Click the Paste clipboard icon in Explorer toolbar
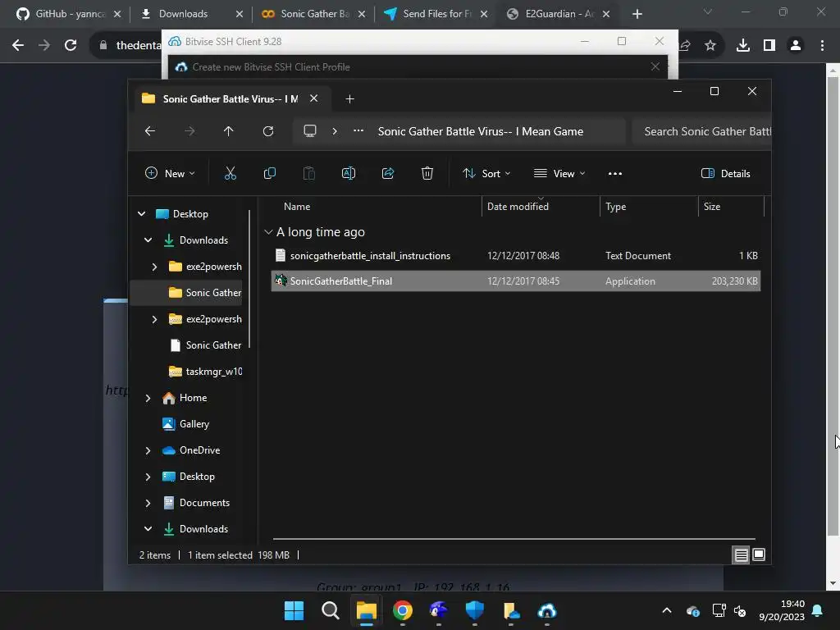Viewport: 840px width, 630px height. tap(309, 174)
